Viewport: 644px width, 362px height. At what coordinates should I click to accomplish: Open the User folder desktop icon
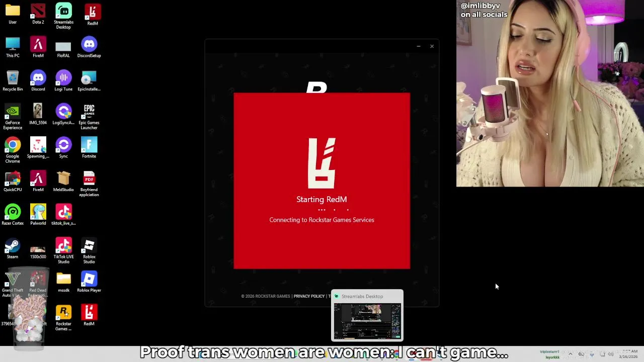click(x=13, y=14)
